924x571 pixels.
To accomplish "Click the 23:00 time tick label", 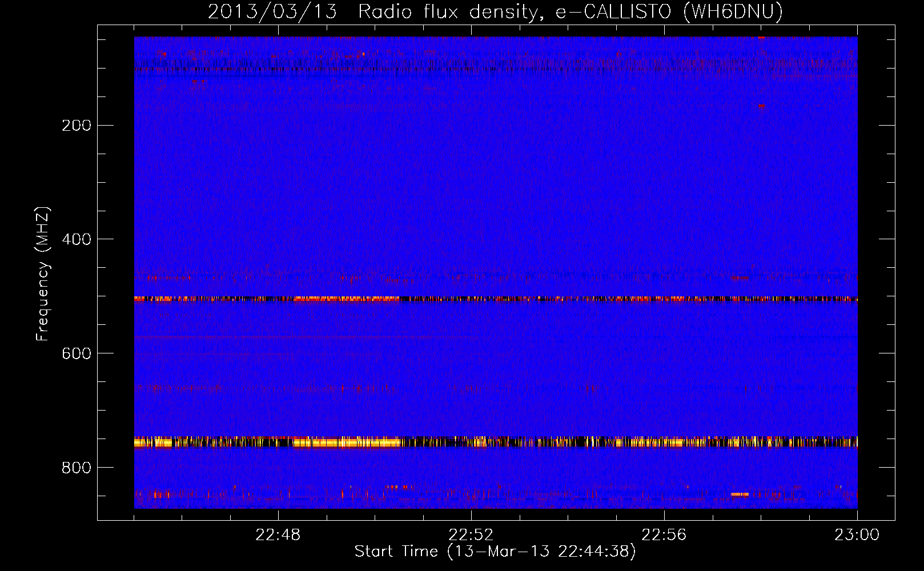I will [857, 535].
